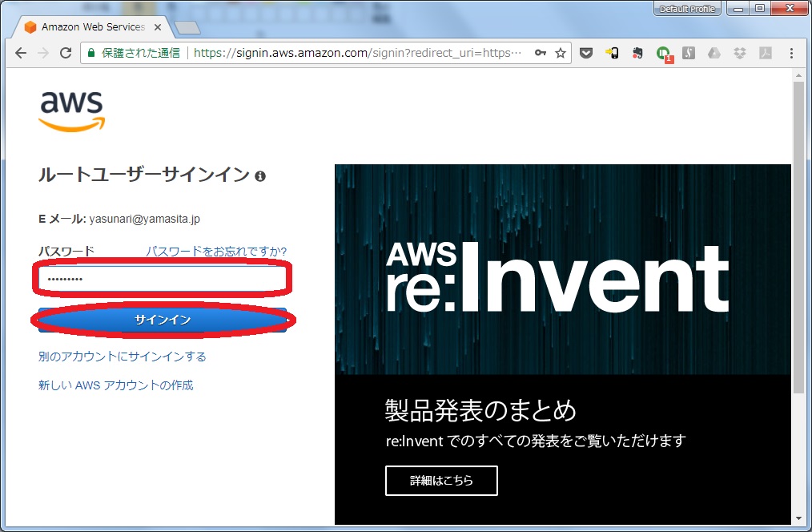
Task: Click the vertical scrollbar thumb
Action: point(798,238)
